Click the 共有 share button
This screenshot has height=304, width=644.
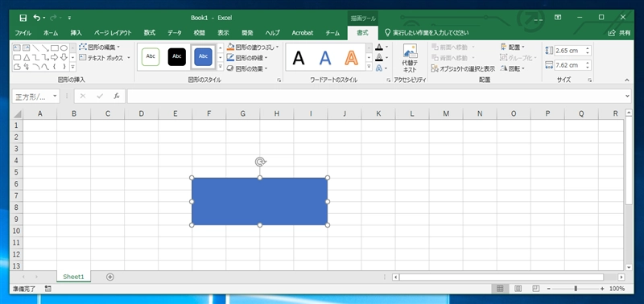pos(620,33)
